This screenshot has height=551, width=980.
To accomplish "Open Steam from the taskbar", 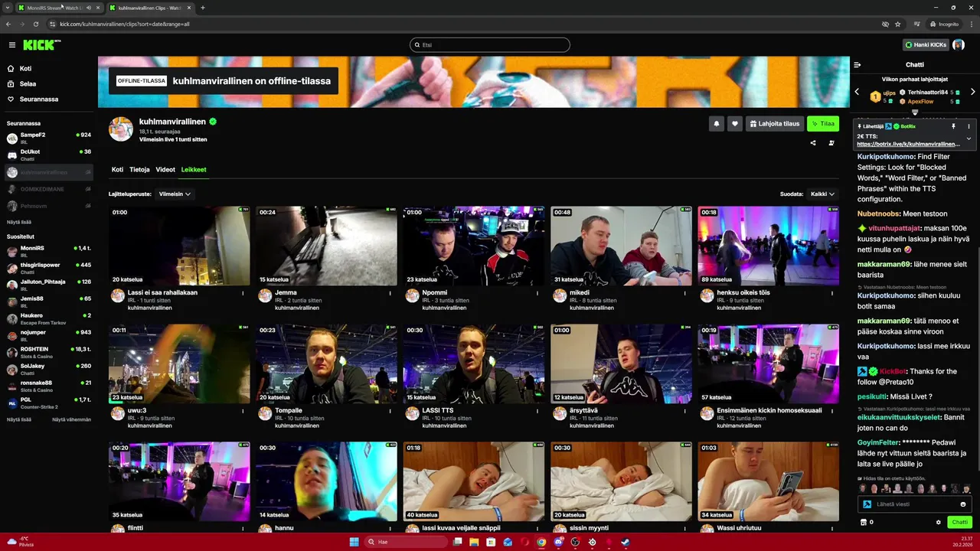I will tap(626, 542).
